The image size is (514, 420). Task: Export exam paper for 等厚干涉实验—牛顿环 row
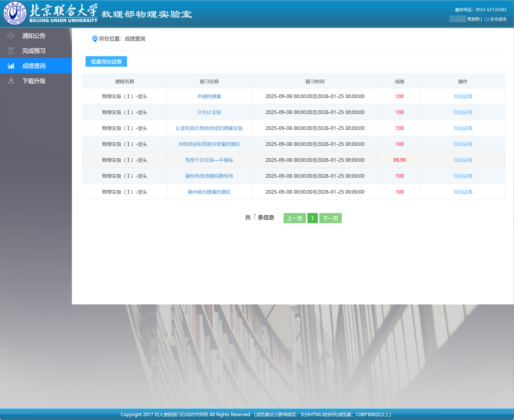(463, 160)
